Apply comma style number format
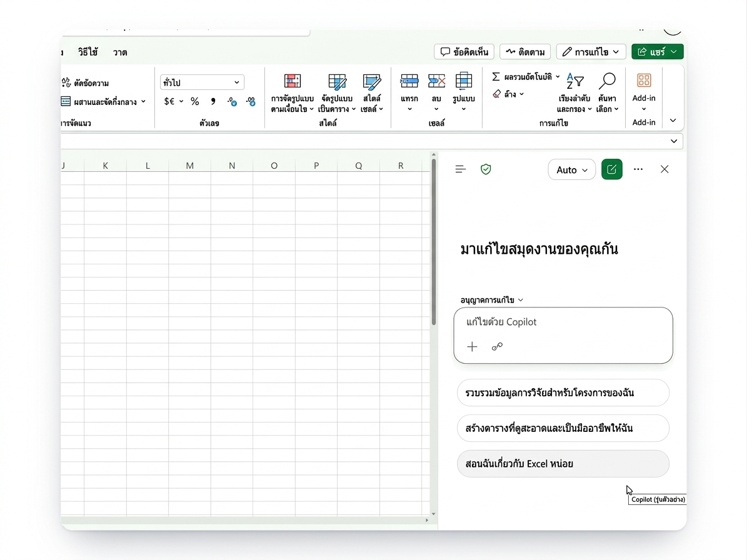 click(213, 101)
